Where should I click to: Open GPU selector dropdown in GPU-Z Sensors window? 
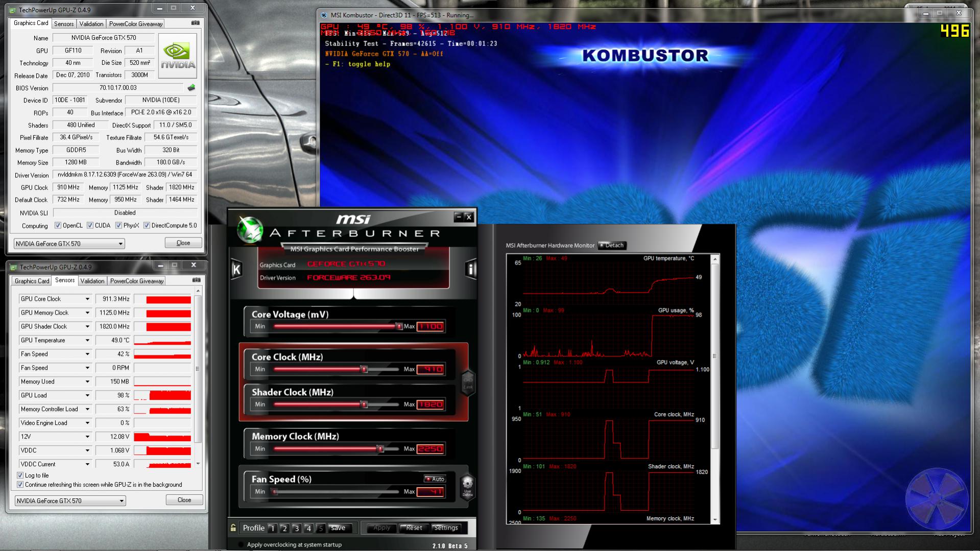70,500
